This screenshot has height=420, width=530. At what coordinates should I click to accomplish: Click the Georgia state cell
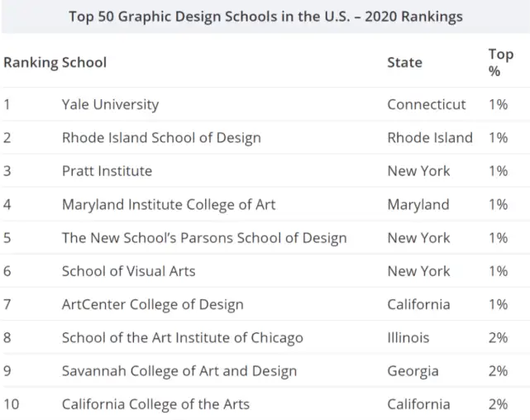pyautogui.click(x=413, y=370)
